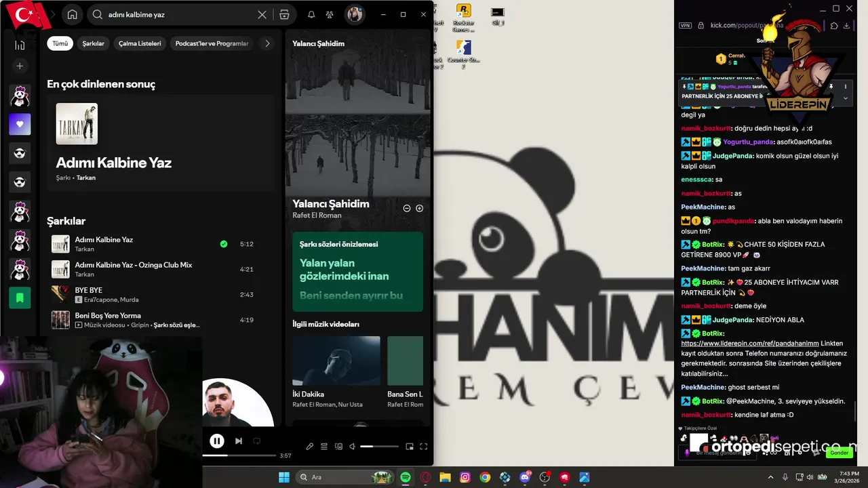868x488 pixels.
Task: Expand pinned message with chevron down
Action: click(846, 98)
